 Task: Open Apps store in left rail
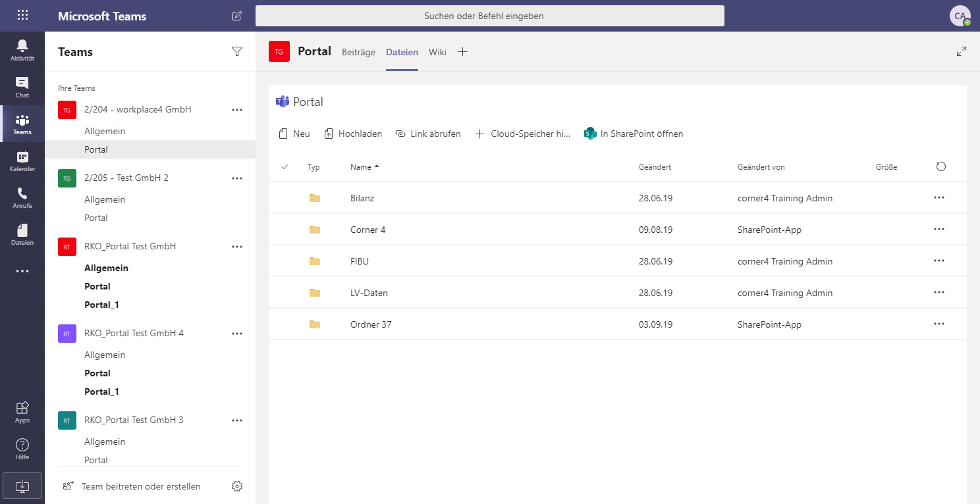(x=22, y=412)
